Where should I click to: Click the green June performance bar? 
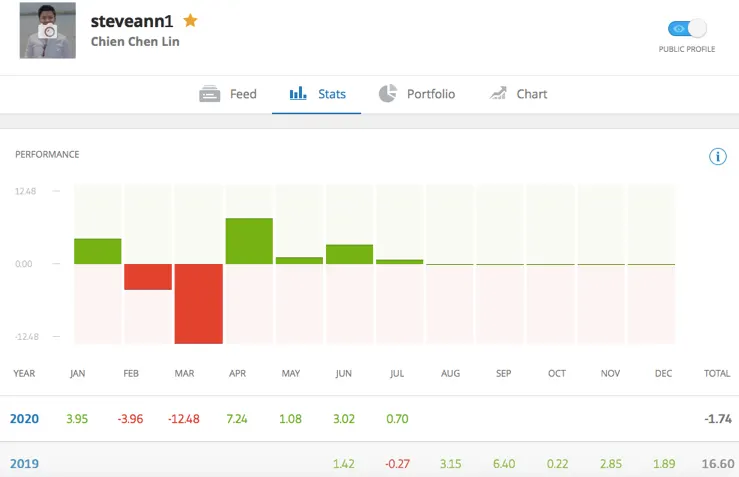[349, 254]
